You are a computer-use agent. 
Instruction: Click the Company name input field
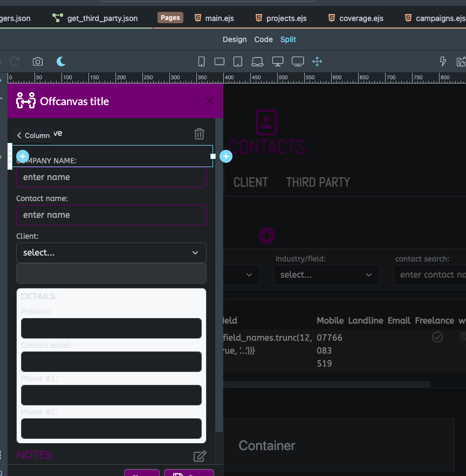(x=111, y=177)
